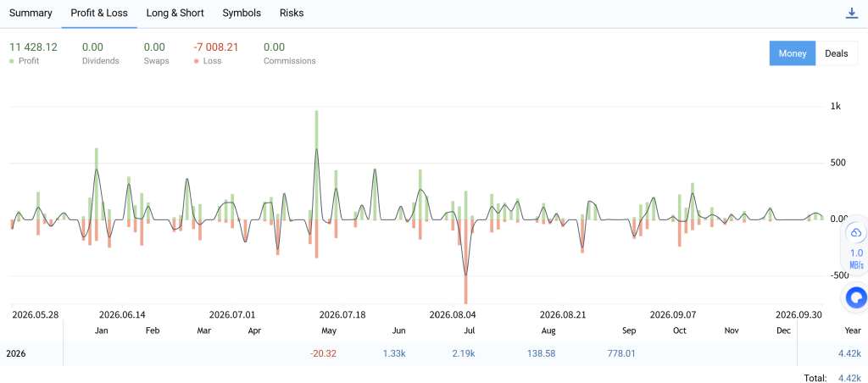Screen dimensions: 868x383
Task: Click the largest red loss bar
Action: (x=466, y=262)
